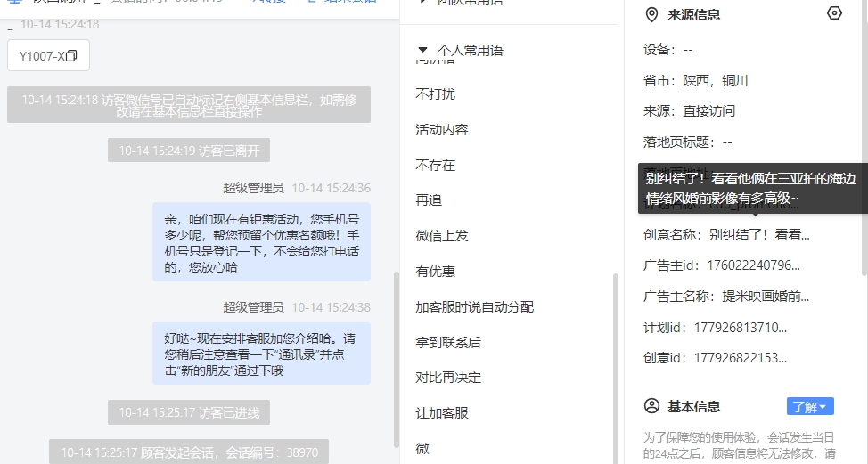
Task: Click the 省市：陕西，铜川 field
Action: coord(695,81)
